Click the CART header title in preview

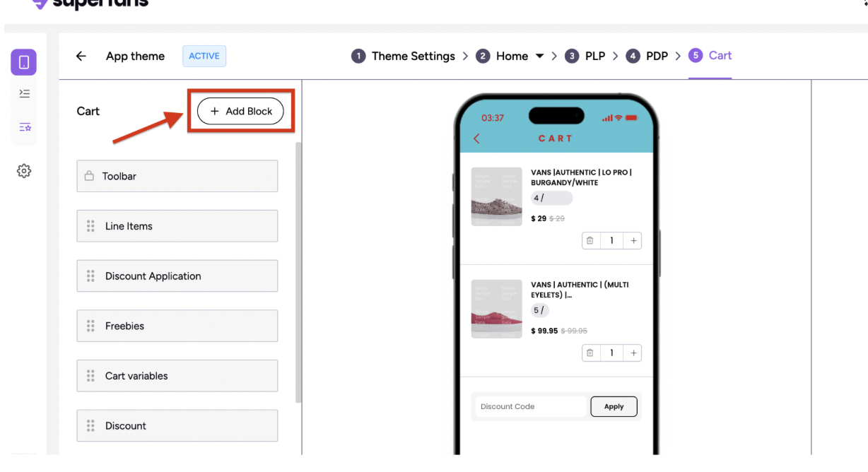pos(556,138)
